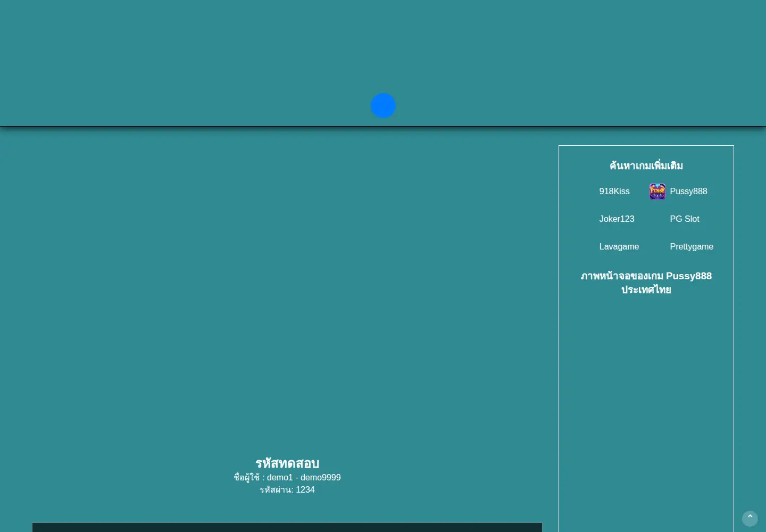
Task: Open the PG Slot link
Action: pos(685,219)
